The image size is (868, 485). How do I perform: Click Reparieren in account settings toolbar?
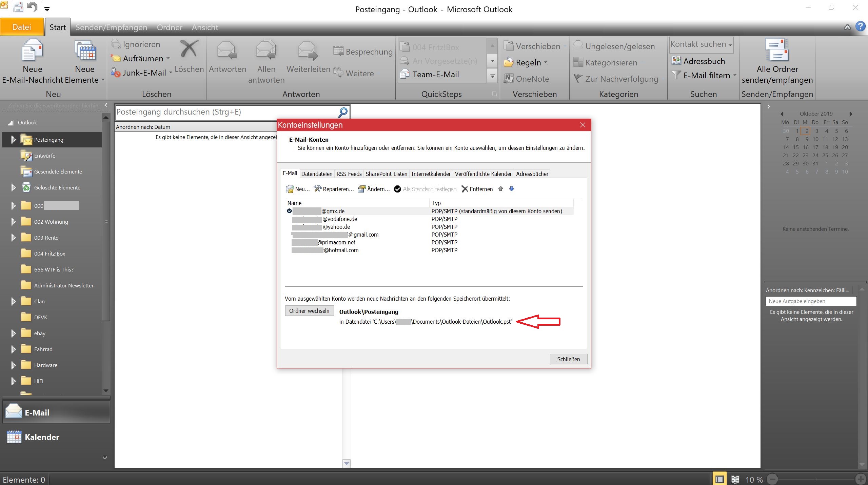tap(334, 189)
